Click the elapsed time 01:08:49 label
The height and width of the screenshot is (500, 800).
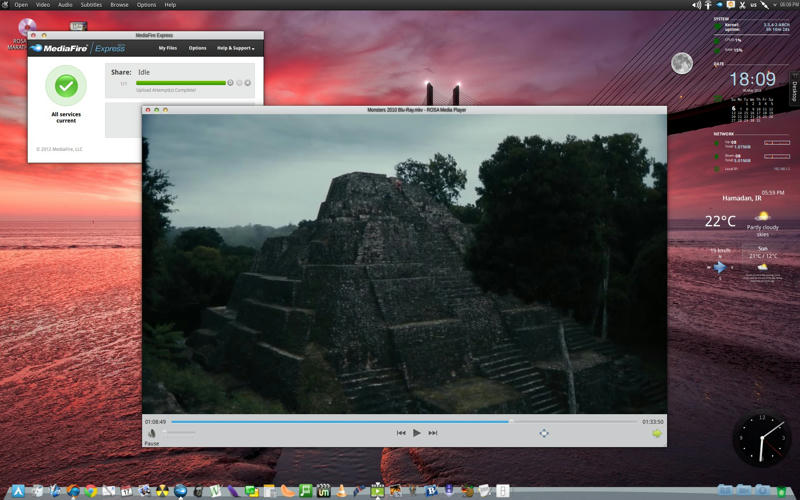coord(156,422)
